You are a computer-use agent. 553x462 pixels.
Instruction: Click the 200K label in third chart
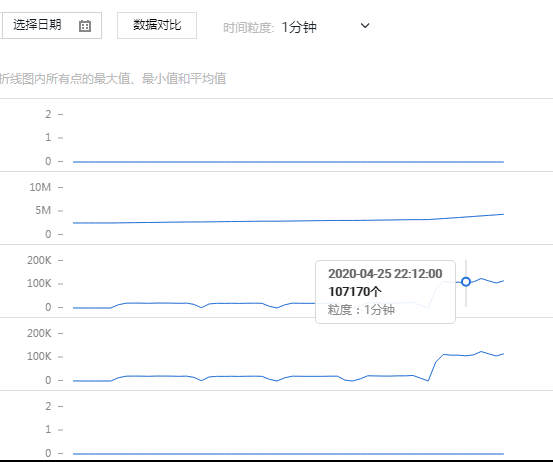pyautogui.click(x=39, y=260)
